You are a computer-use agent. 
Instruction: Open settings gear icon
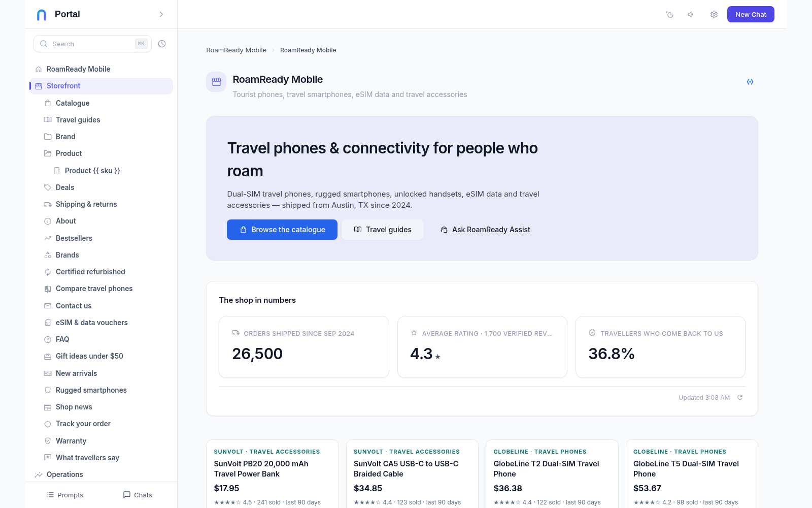coord(714,14)
